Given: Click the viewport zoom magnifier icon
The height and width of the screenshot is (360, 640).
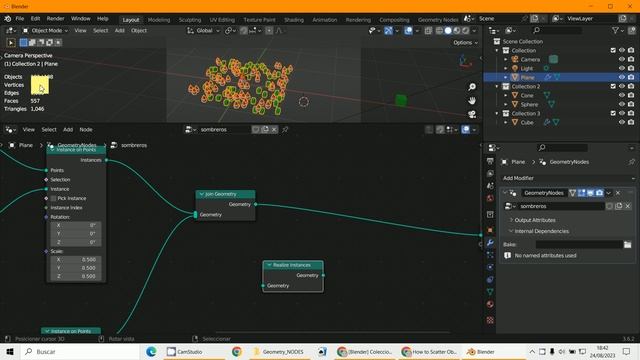Looking at the screenshot, I should pyautogui.click(x=472, y=87).
